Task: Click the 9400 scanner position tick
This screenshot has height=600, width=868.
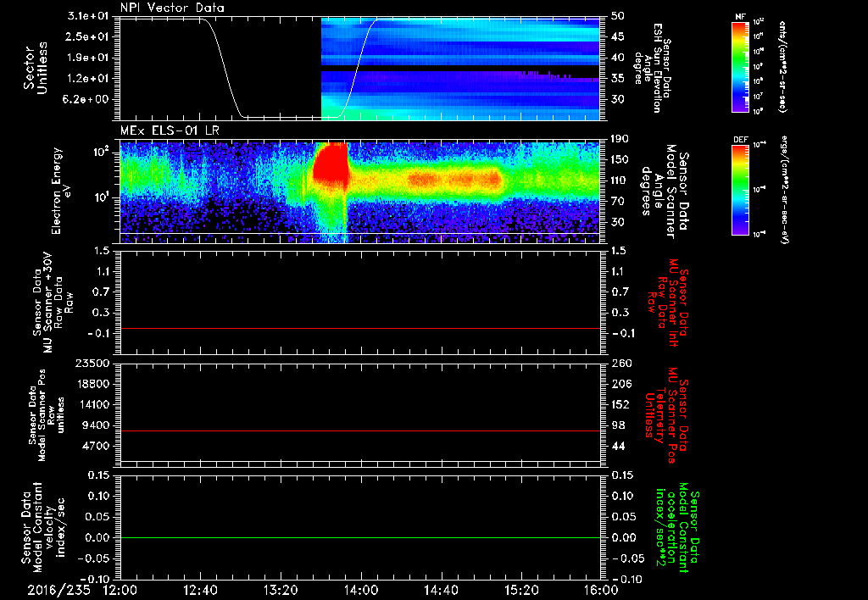Action: pyautogui.click(x=95, y=425)
